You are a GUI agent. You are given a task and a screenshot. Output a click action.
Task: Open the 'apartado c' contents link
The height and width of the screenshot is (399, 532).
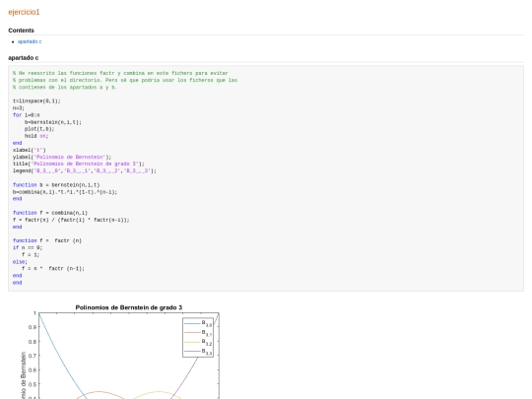pos(30,41)
